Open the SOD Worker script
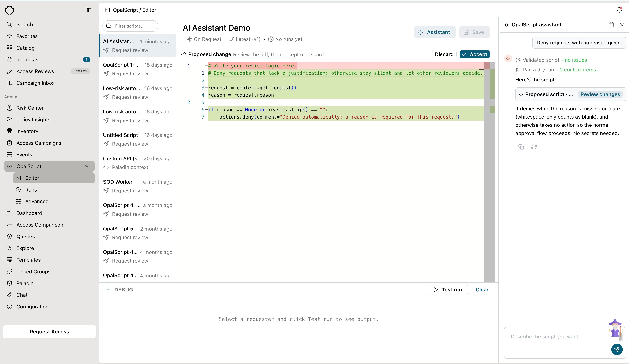 tap(138, 186)
